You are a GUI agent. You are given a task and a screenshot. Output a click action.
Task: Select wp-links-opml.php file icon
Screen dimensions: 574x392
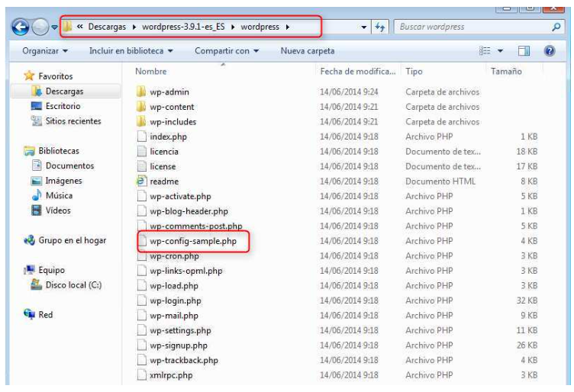(x=142, y=271)
